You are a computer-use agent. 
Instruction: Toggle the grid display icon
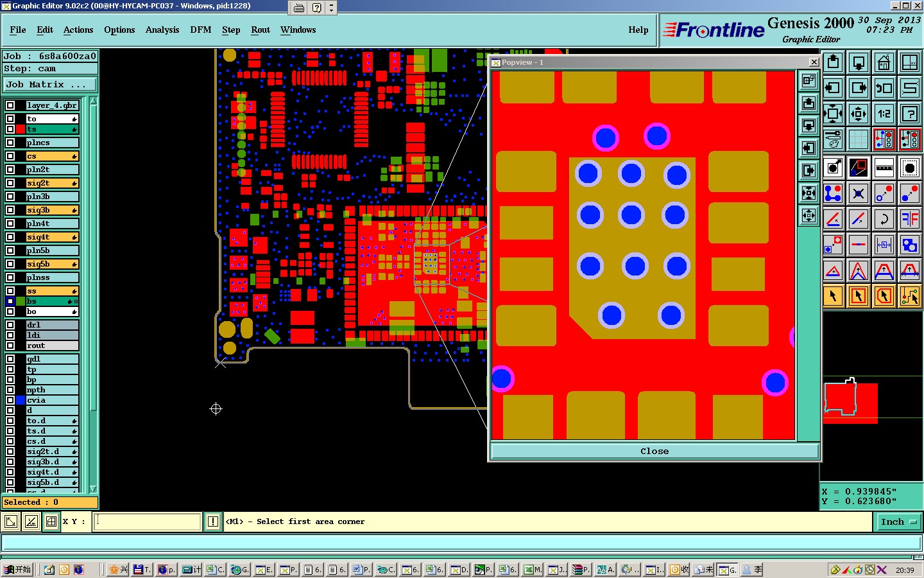click(x=859, y=139)
